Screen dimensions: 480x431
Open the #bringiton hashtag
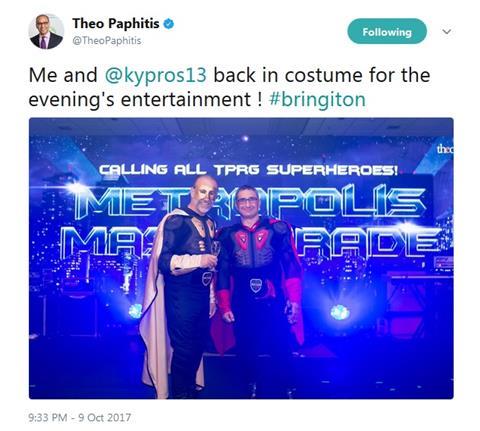pos(317,100)
